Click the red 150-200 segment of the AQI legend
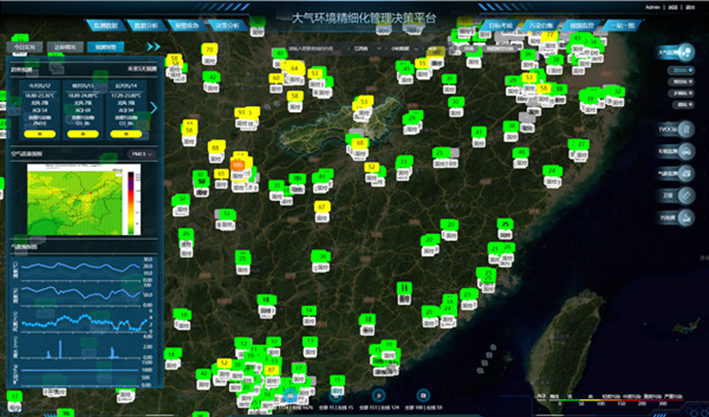This screenshot has width=709, height=417. [631, 400]
